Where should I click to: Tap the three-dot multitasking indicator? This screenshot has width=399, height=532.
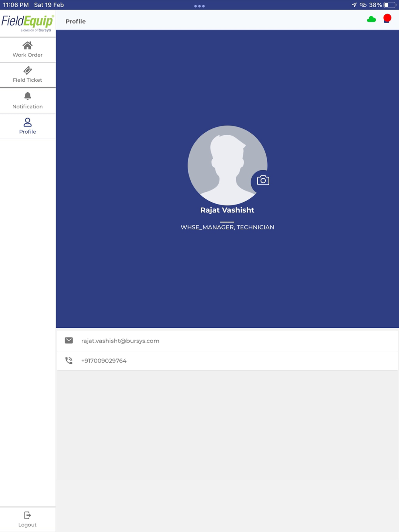tap(199, 6)
